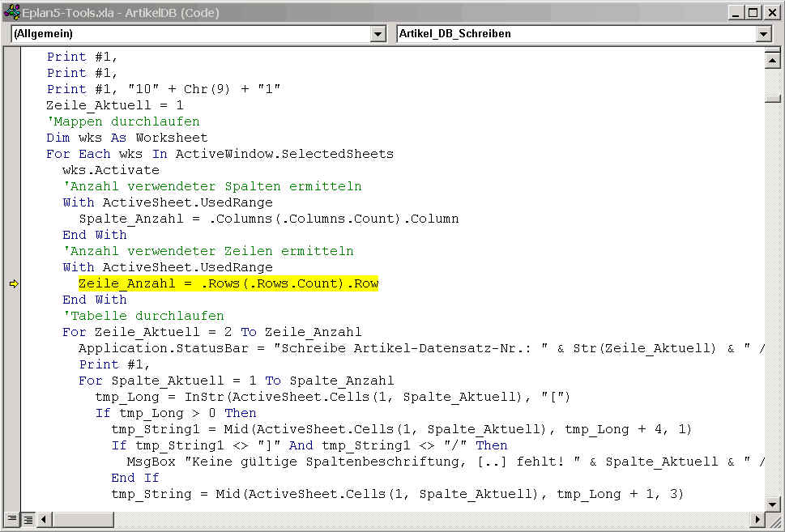This screenshot has width=785, height=532.
Task: Click the comment 'Anzahl verwendeter Zeilen ermitteln
Action: pos(207,251)
